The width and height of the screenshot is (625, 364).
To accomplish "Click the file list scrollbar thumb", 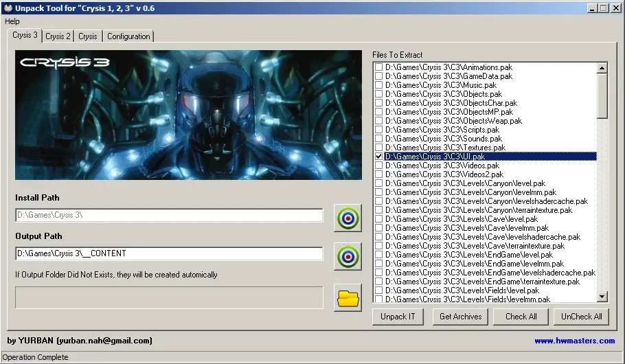I will 602,95.
